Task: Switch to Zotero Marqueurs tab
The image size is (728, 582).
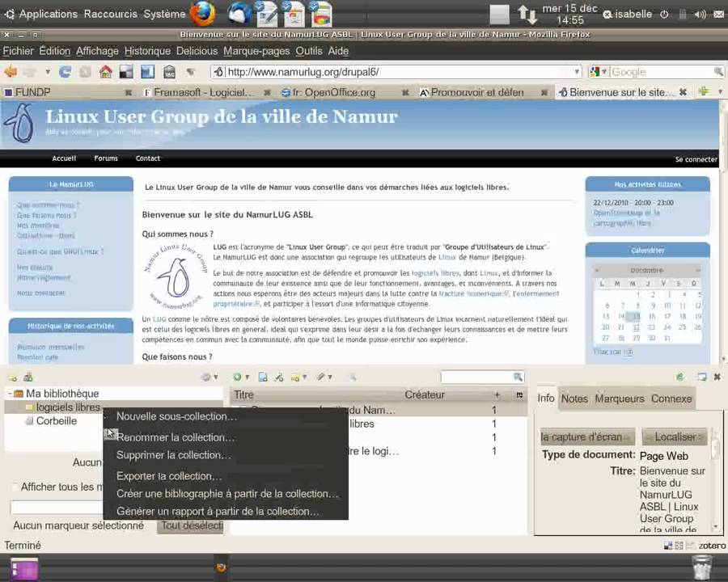Action: coord(620,399)
